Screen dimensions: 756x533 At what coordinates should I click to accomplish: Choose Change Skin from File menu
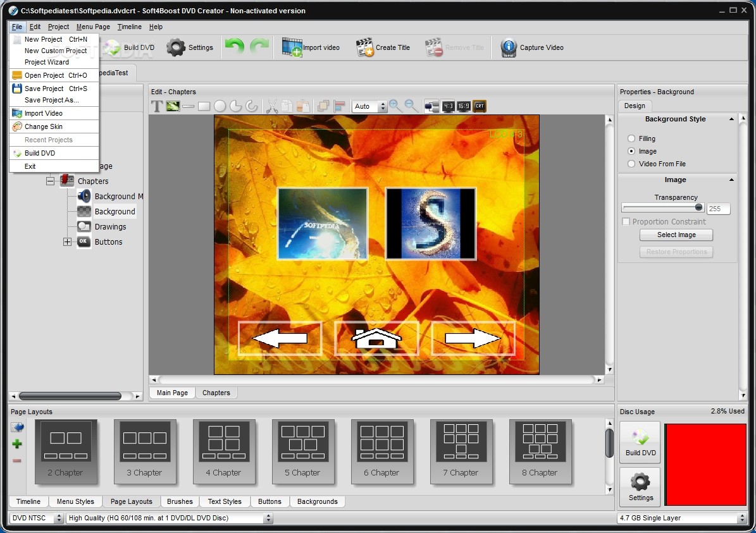point(54,126)
